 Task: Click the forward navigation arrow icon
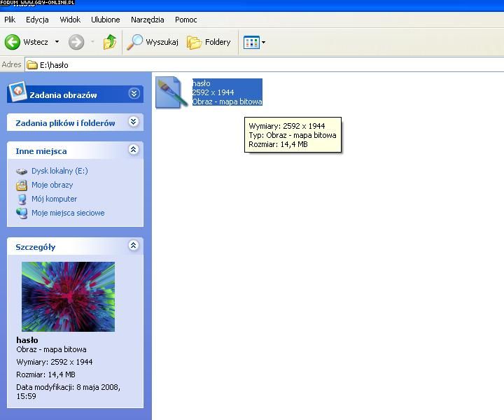[x=76, y=42]
